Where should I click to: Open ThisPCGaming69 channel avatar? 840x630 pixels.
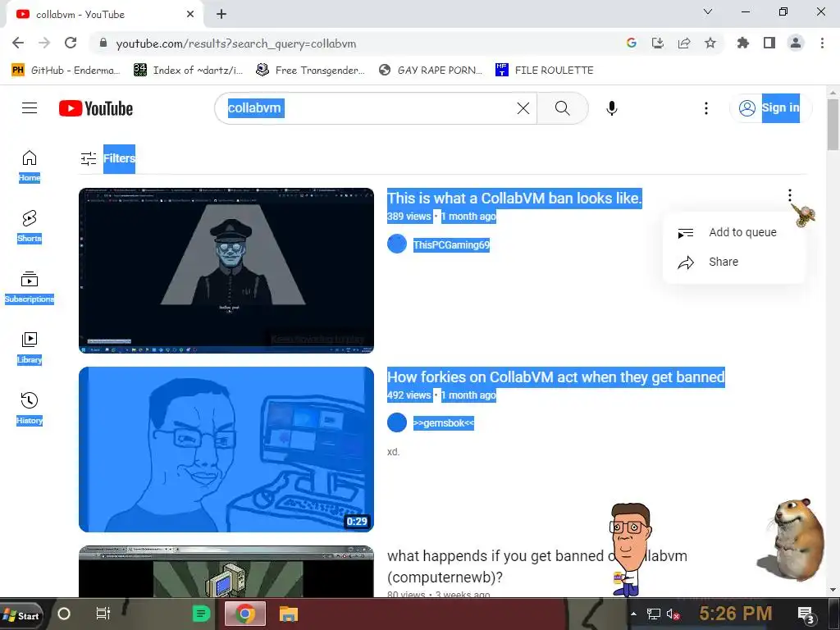coord(397,244)
